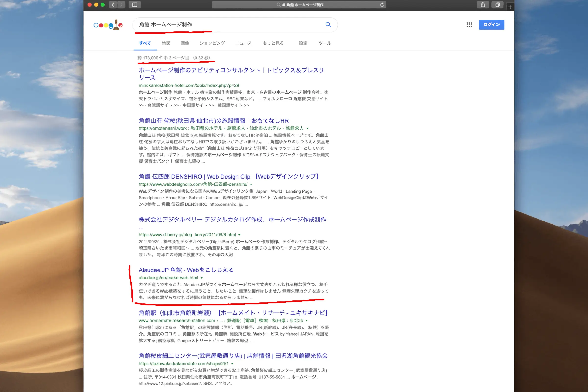The image size is (588, 392).
Task: Click the Safari back navigation arrow
Action: [x=113, y=5]
